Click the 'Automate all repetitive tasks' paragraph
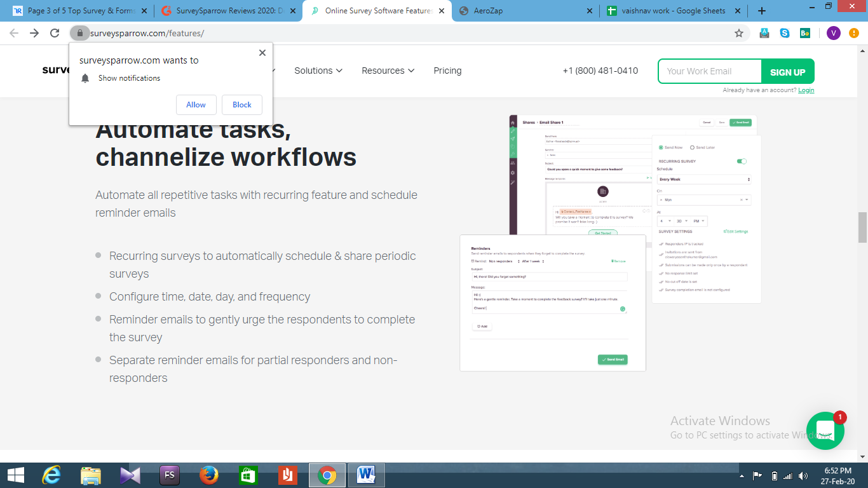This screenshot has height=488, width=868. coord(256,204)
